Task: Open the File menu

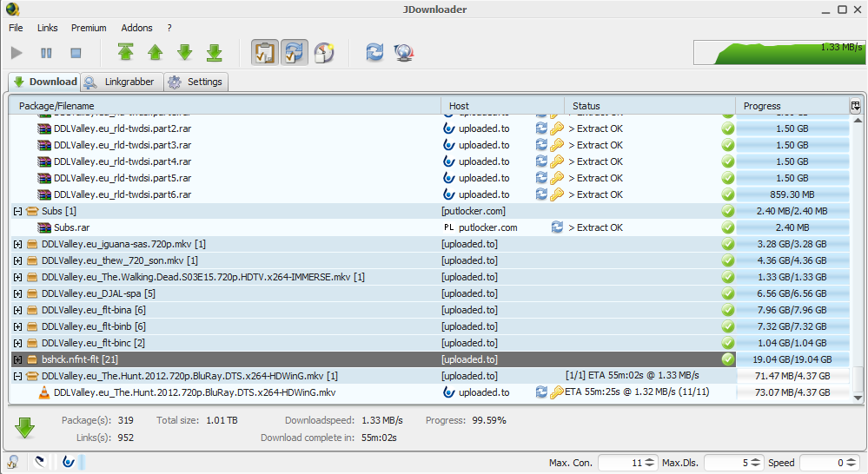Action: click(16, 28)
